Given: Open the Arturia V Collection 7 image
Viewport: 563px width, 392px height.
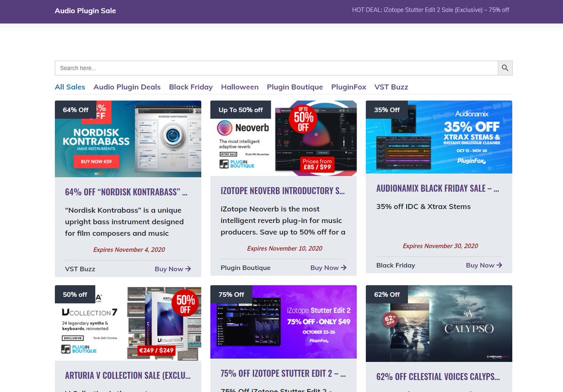Looking at the screenshot, I should click(x=128, y=323).
